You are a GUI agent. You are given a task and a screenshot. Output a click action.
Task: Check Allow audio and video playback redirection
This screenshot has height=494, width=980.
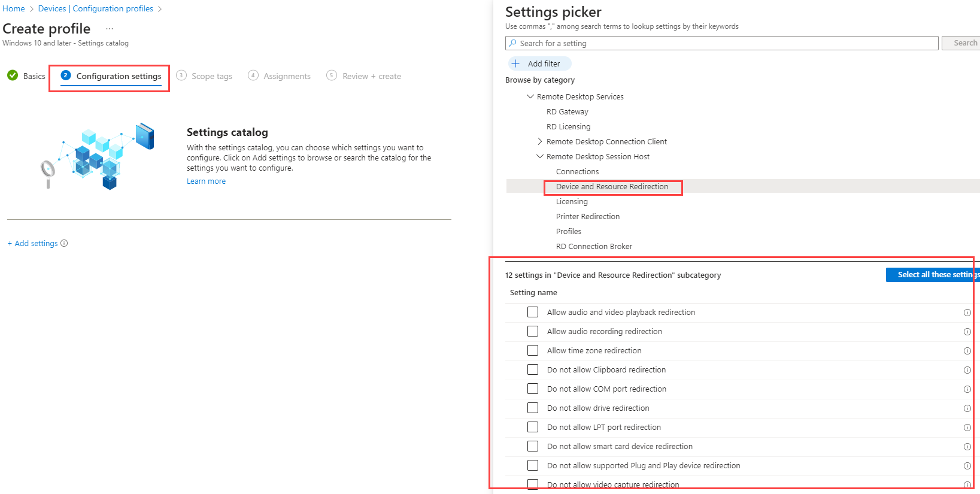pos(533,311)
